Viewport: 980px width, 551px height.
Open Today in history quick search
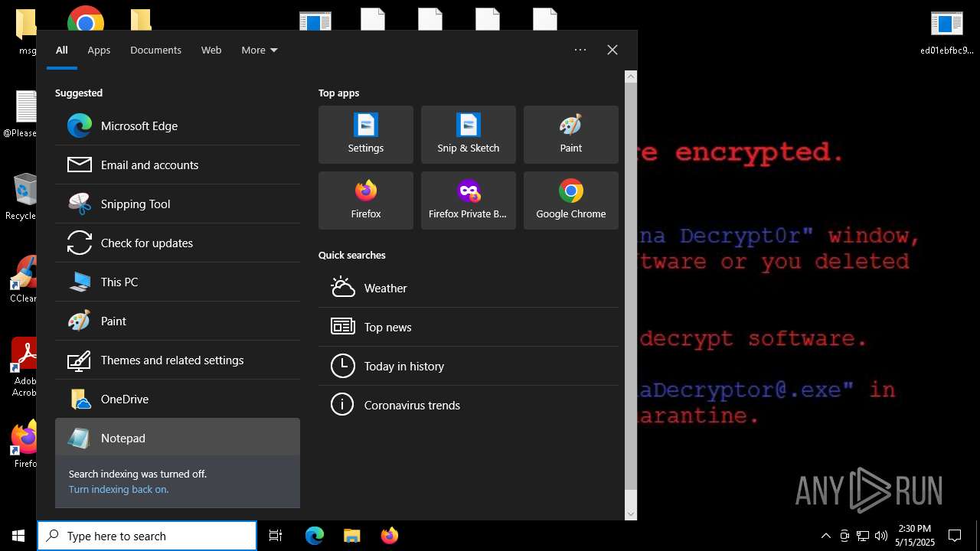[x=469, y=367]
